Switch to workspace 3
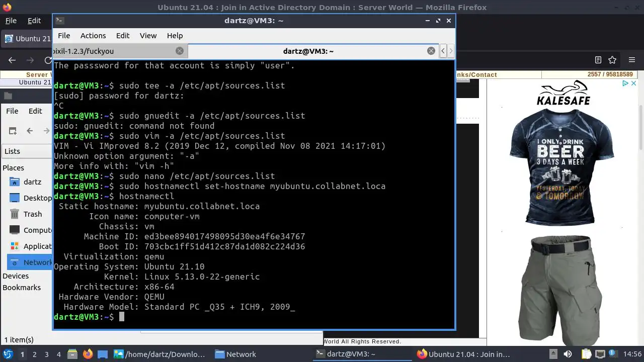Screen dimensions: 644x362 [47, 354]
